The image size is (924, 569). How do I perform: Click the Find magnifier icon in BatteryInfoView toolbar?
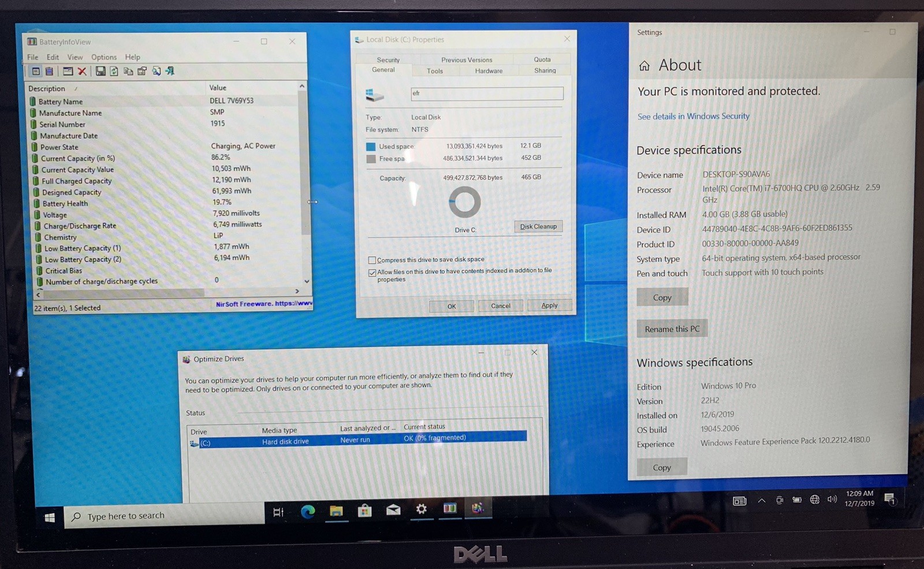click(x=156, y=71)
